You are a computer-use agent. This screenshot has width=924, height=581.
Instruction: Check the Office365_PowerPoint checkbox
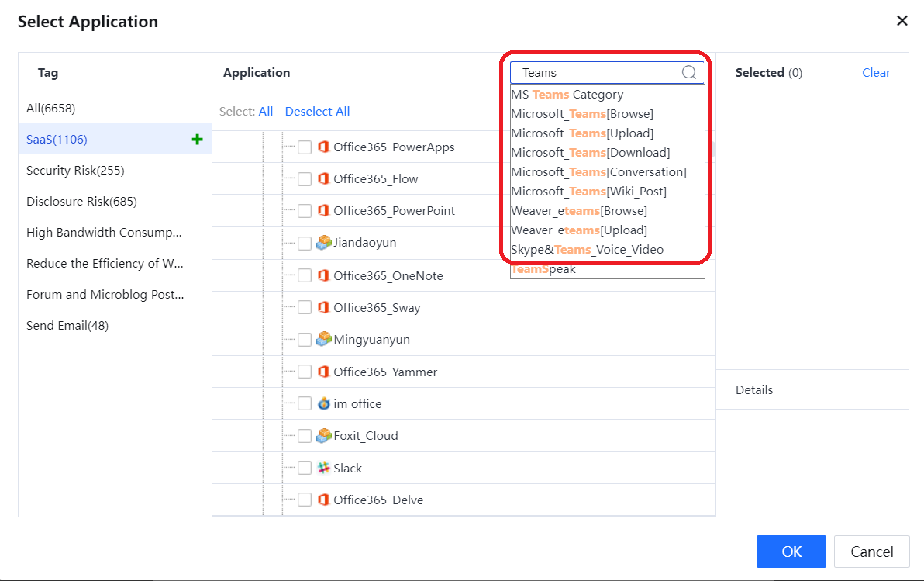coord(305,210)
